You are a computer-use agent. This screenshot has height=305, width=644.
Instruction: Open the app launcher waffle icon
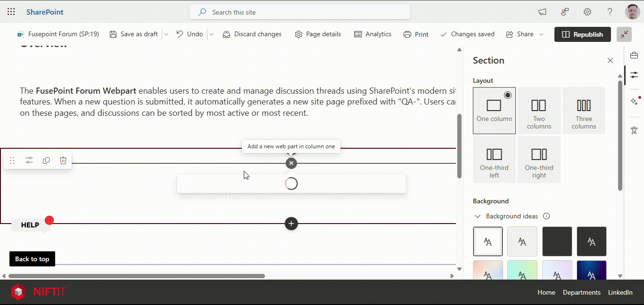(x=11, y=12)
